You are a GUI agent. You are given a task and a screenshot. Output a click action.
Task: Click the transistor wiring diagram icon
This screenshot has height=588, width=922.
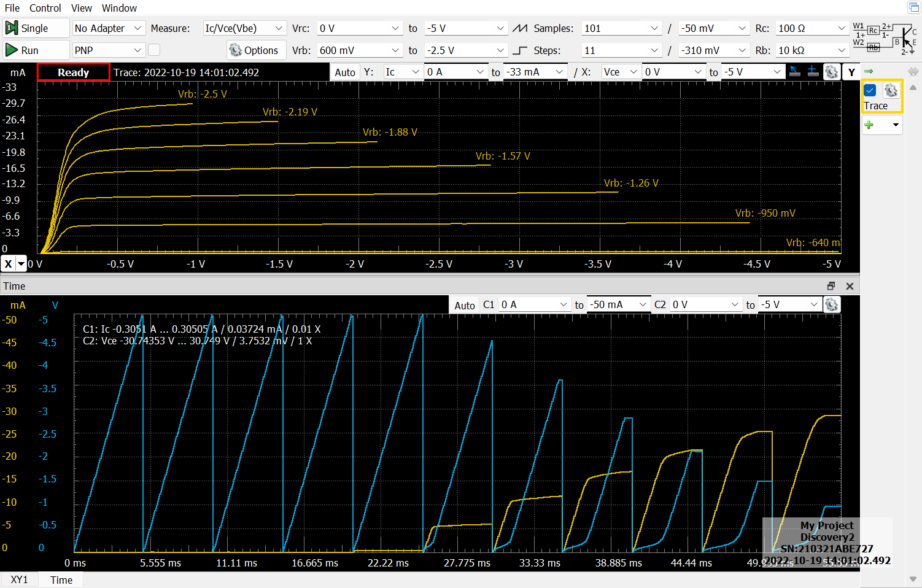(x=885, y=38)
